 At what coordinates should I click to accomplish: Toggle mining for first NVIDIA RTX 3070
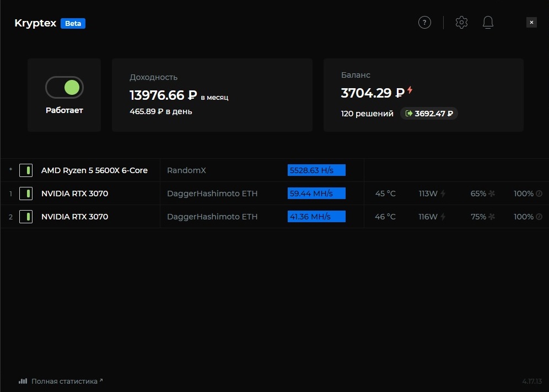point(25,194)
